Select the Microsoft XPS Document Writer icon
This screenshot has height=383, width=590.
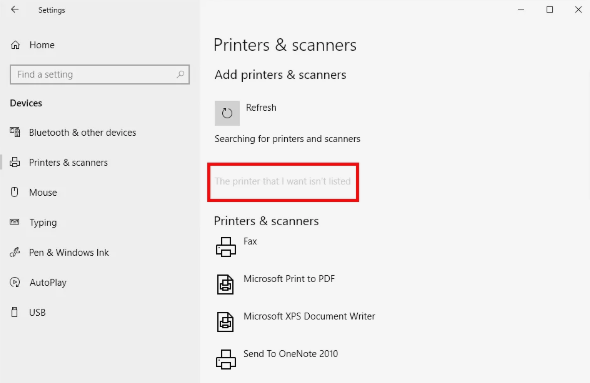pyautogui.click(x=225, y=322)
